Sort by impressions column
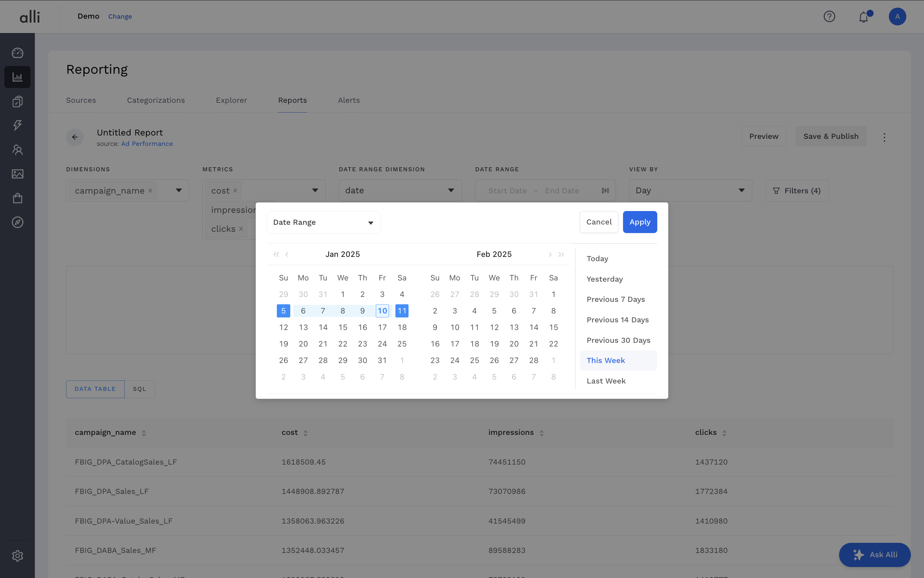 point(541,433)
